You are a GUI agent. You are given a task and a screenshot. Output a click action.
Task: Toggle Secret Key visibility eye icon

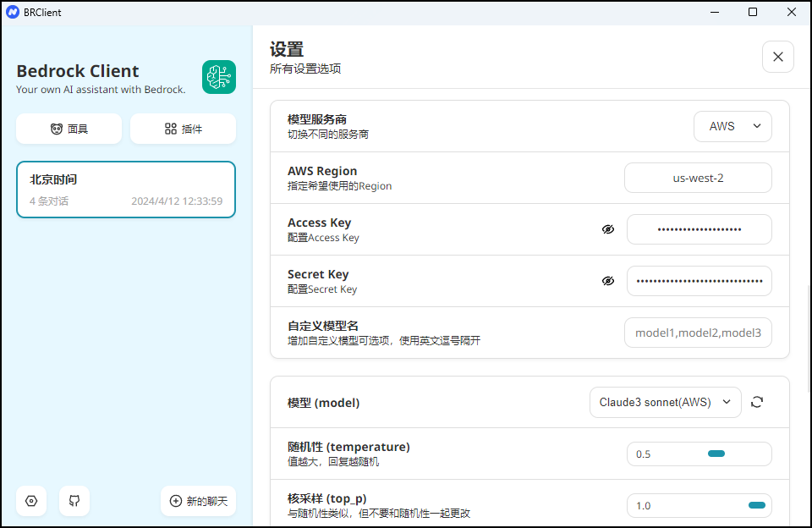pos(608,281)
